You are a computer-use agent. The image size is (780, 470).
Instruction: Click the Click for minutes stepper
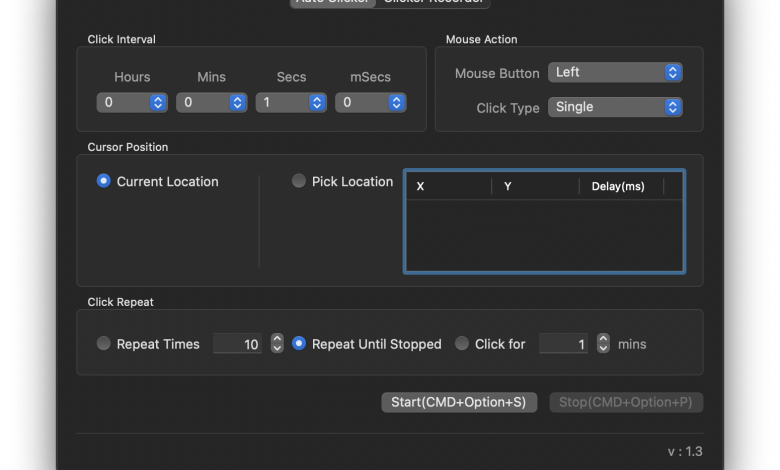pyautogui.click(x=603, y=343)
